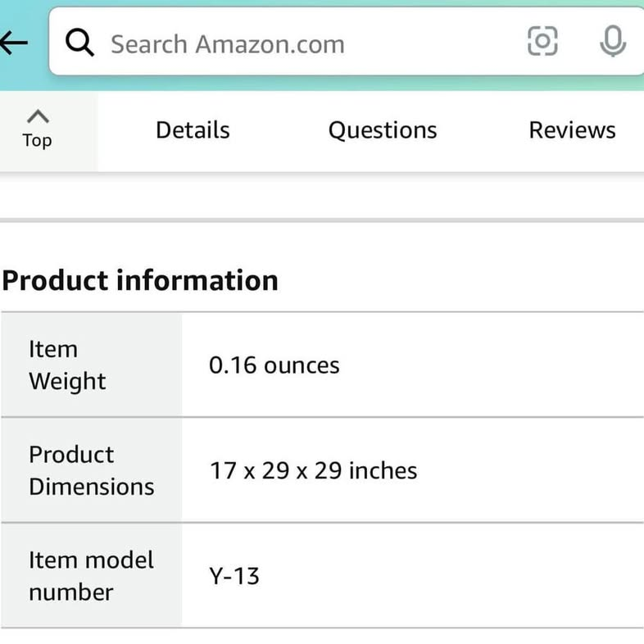Image resolution: width=644 pixels, height=644 pixels.
Task: Switch to the Details tab
Action: click(x=193, y=130)
